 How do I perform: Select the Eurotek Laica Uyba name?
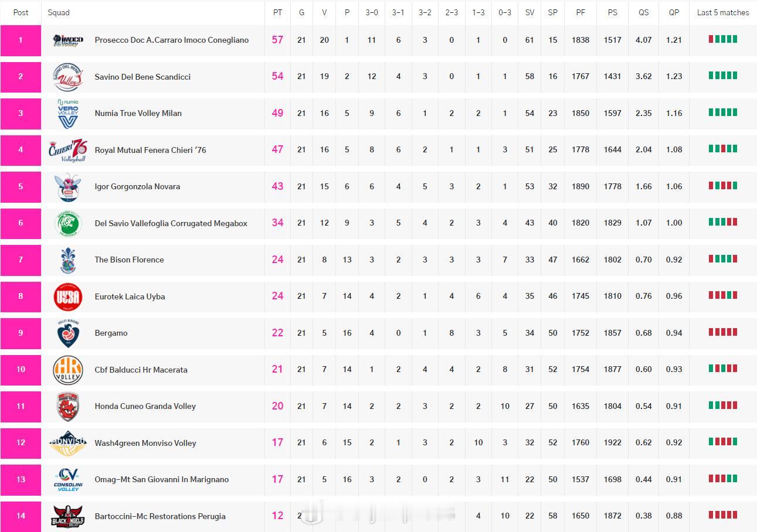coord(130,296)
